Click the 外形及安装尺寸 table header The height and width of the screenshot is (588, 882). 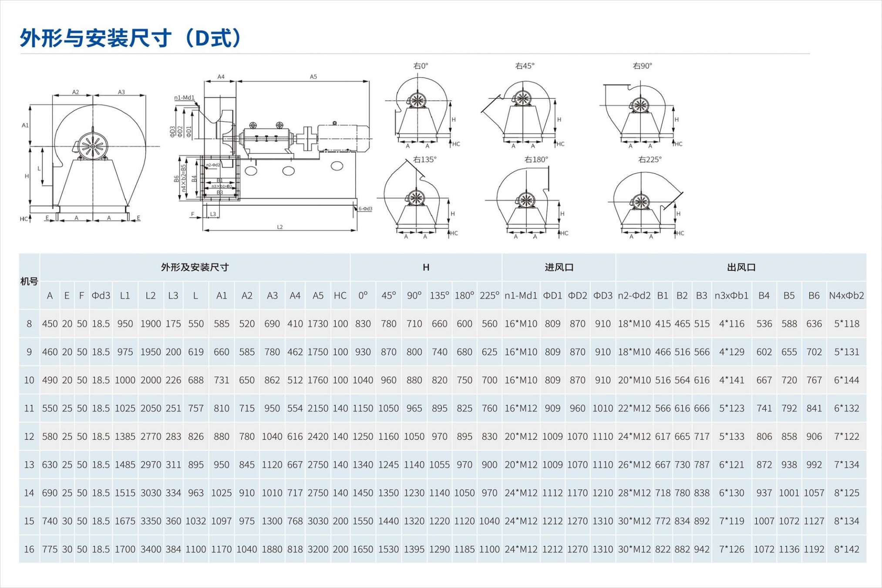(195, 267)
